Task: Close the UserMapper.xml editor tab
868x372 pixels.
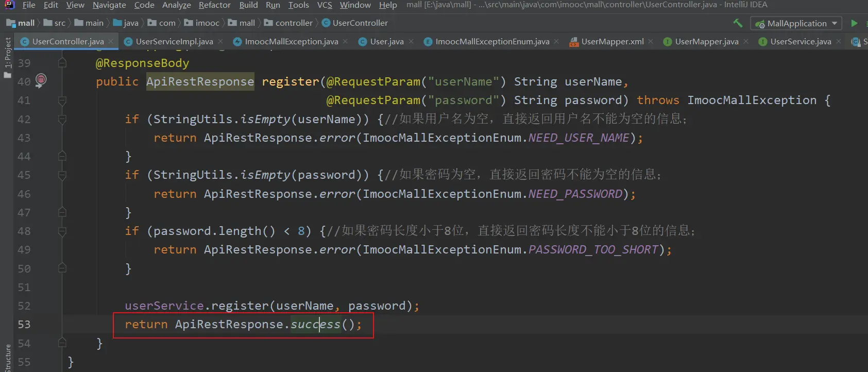Action: tap(651, 41)
